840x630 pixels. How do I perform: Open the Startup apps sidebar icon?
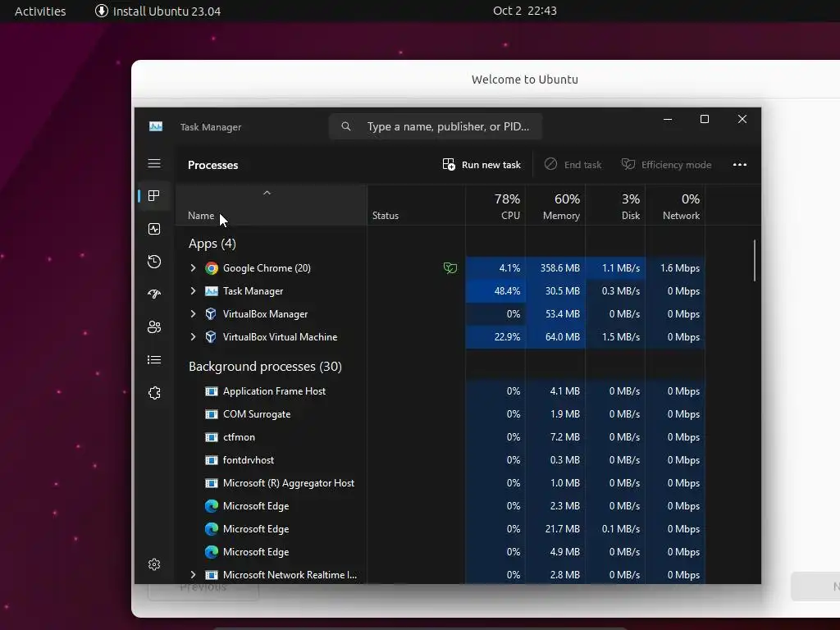pyautogui.click(x=154, y=294)
